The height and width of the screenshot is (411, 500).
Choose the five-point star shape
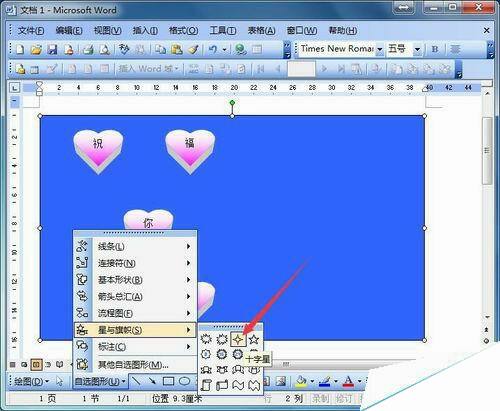click(x=254, y=340)
